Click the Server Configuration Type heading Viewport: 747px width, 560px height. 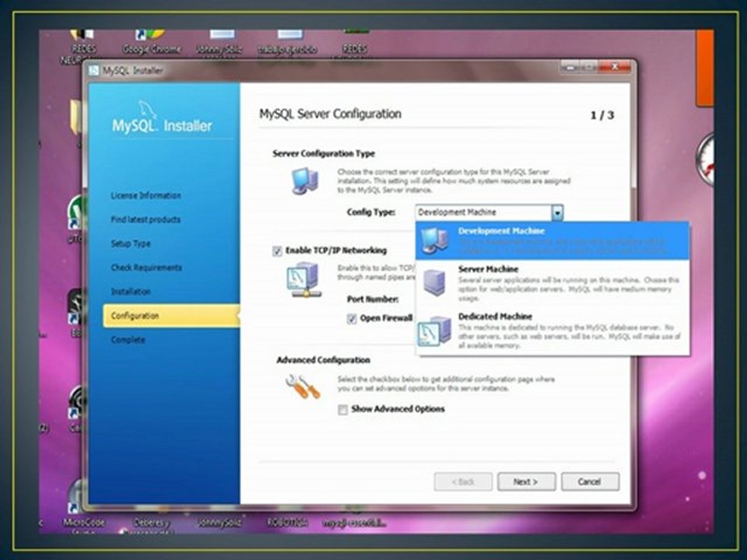(x=324, y=153)
